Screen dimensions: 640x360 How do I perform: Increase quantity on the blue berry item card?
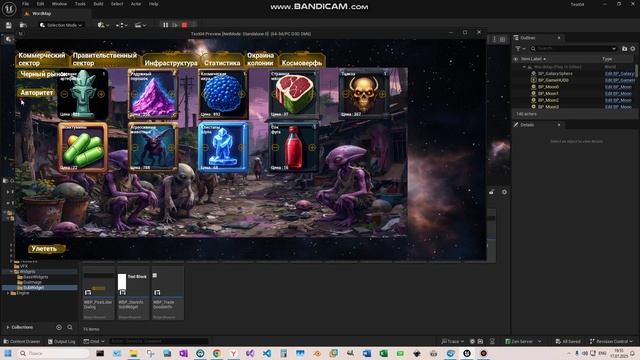point(242,94)
